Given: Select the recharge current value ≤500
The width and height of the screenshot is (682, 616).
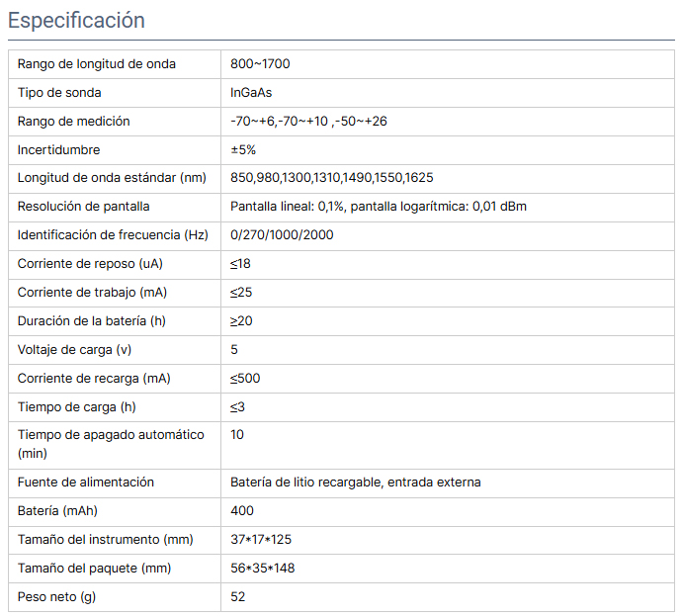Looking at the screenshot, I should 245,379.
